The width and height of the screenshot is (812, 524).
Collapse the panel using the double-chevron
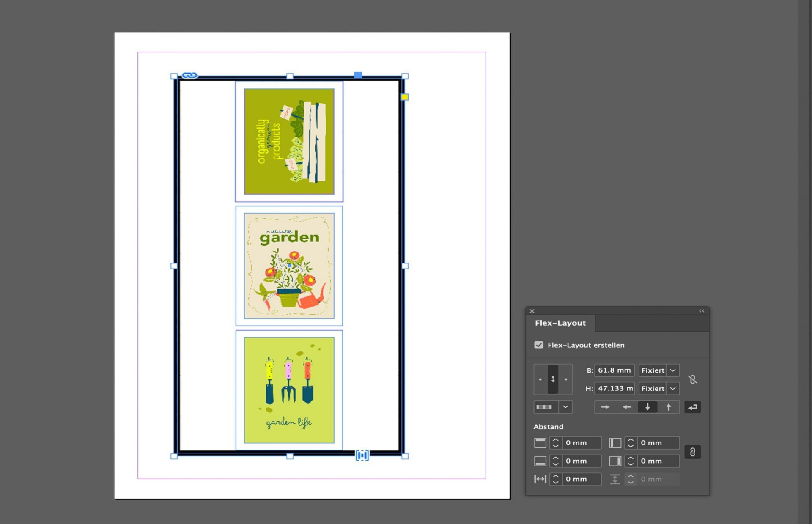click(x=702, y=311)
